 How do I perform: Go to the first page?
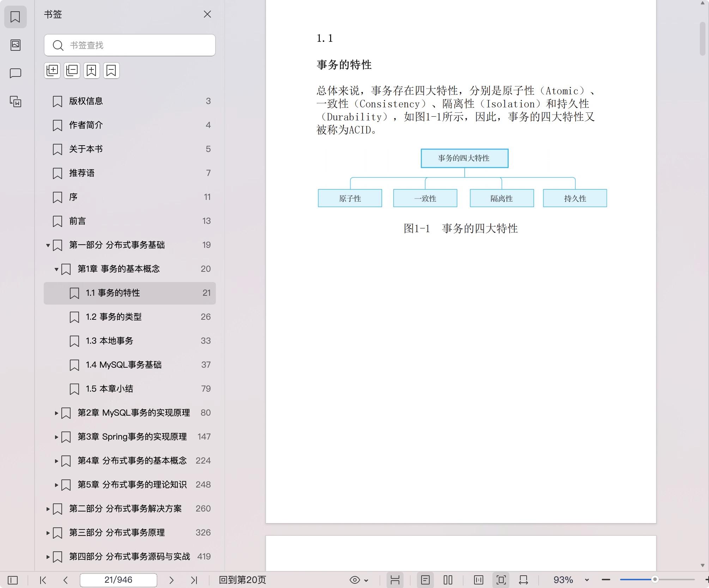click(43, 580)
